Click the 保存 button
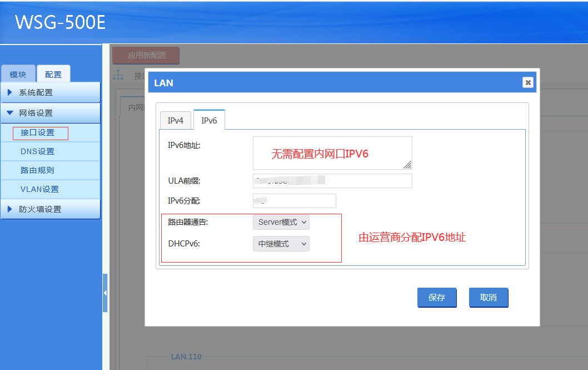Image resolution: width=588 pixels, height=370 pixels. click(437, 298)
